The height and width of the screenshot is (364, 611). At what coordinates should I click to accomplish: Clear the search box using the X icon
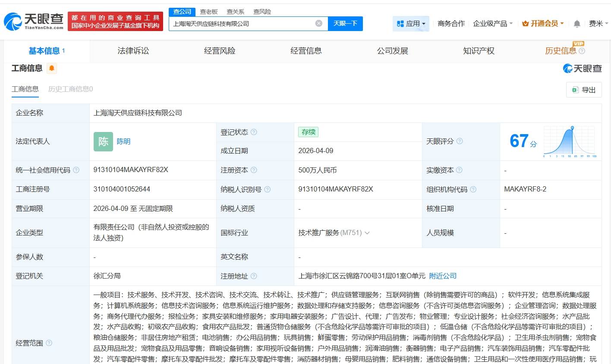(x=318, y=23)
